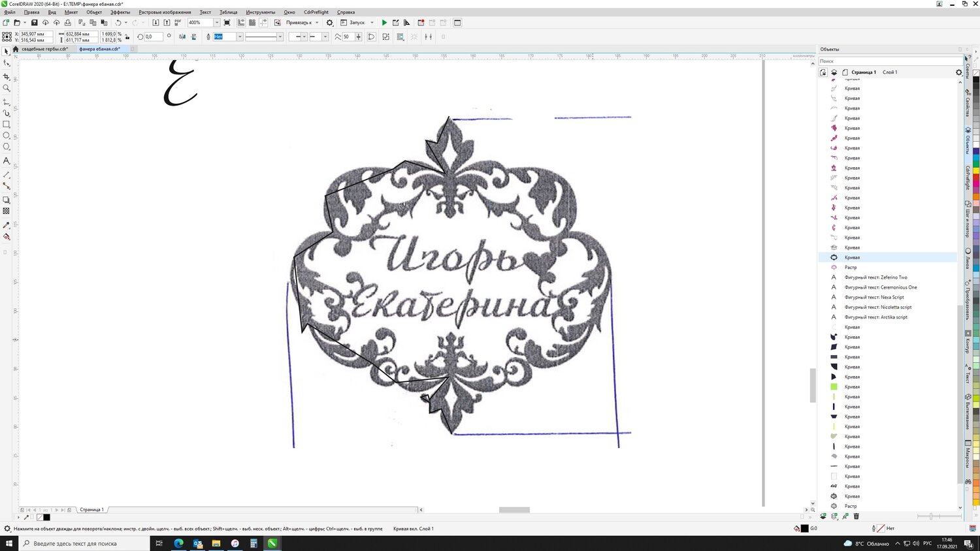
Task: Click the Слой 1 layer label
Action: click(890, 72)
